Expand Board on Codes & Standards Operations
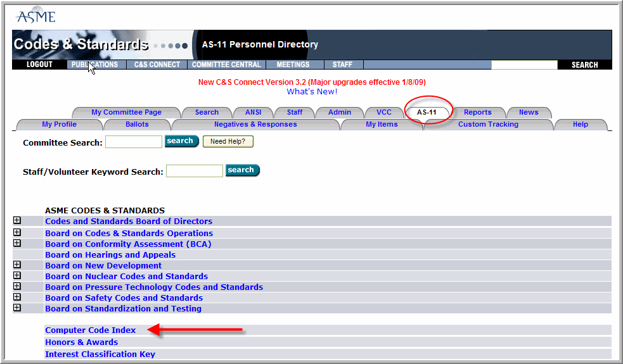The image size is (623, 364). point(17,232)
